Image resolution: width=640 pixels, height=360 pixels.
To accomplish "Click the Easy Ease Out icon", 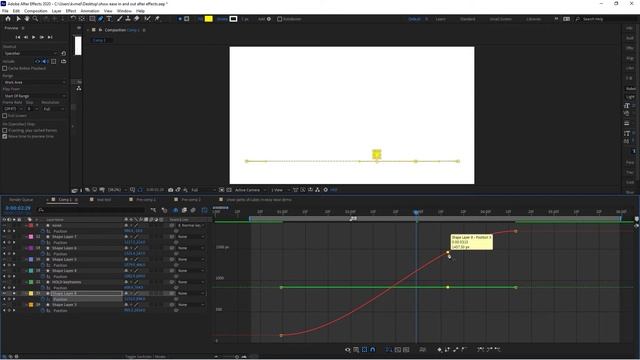I will [498, 349].
